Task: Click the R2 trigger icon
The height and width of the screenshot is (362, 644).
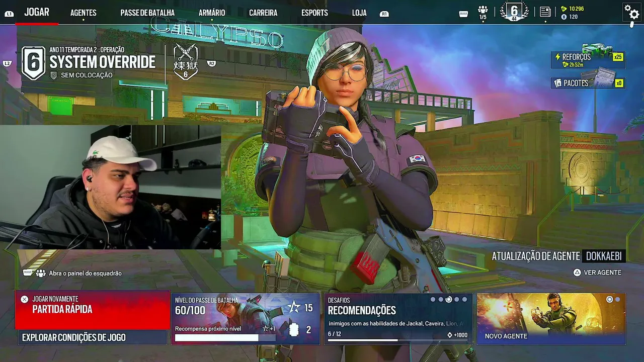Action: 212,63
